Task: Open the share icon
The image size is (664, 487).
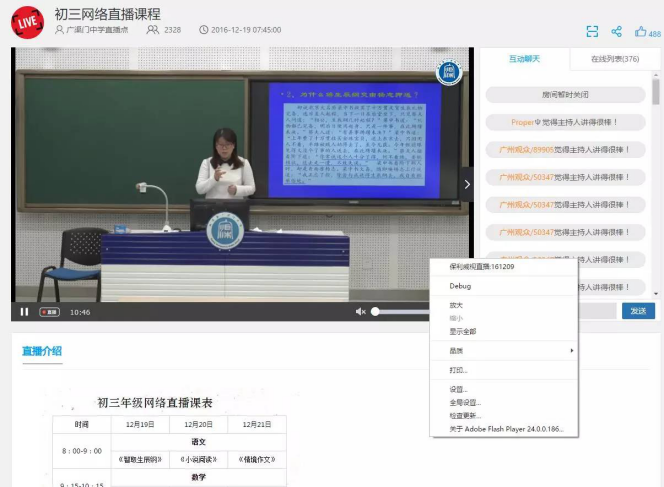Action: tap(617, 32)
